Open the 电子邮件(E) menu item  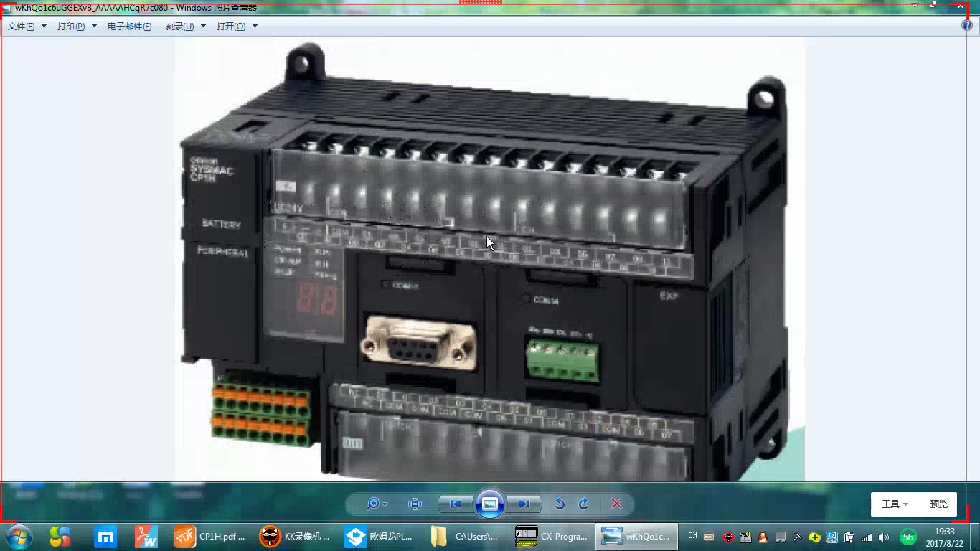point(129,27)
